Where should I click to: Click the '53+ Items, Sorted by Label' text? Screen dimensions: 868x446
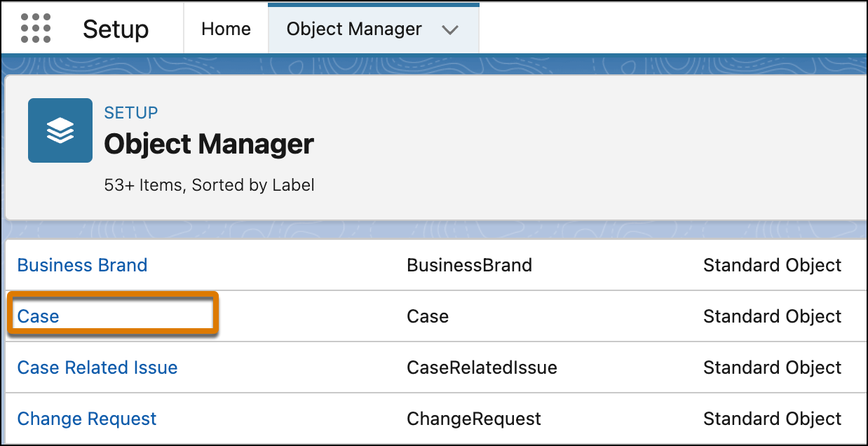click(x=209, y=184)
